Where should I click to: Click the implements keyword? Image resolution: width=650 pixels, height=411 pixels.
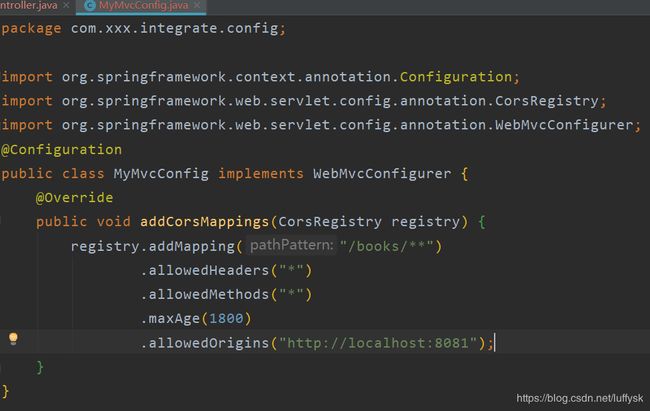pyautogui.click(x=261, y=173)
